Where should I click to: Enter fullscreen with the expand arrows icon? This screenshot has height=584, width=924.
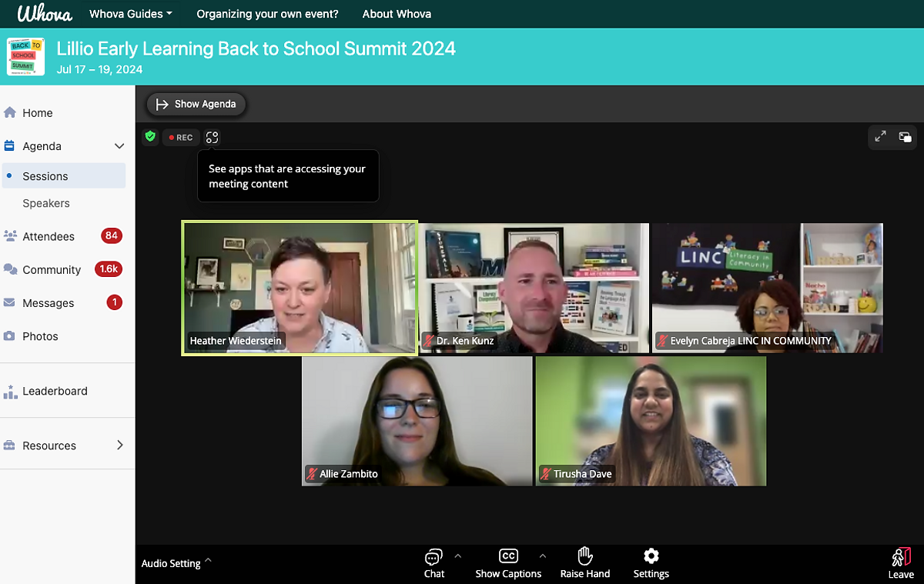[880, 137]
